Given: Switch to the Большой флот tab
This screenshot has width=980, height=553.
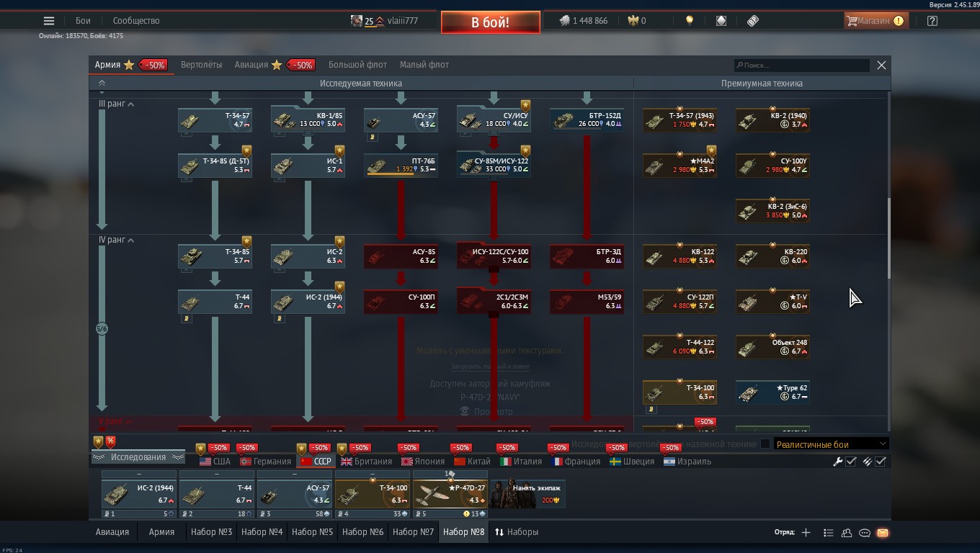Looking at the screenshot, I should pos(357,65).
